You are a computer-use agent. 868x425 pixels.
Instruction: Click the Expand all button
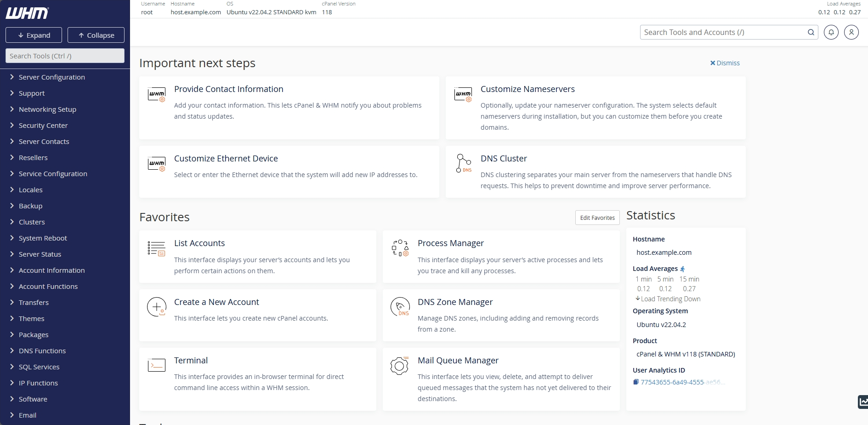coord(34,35)
